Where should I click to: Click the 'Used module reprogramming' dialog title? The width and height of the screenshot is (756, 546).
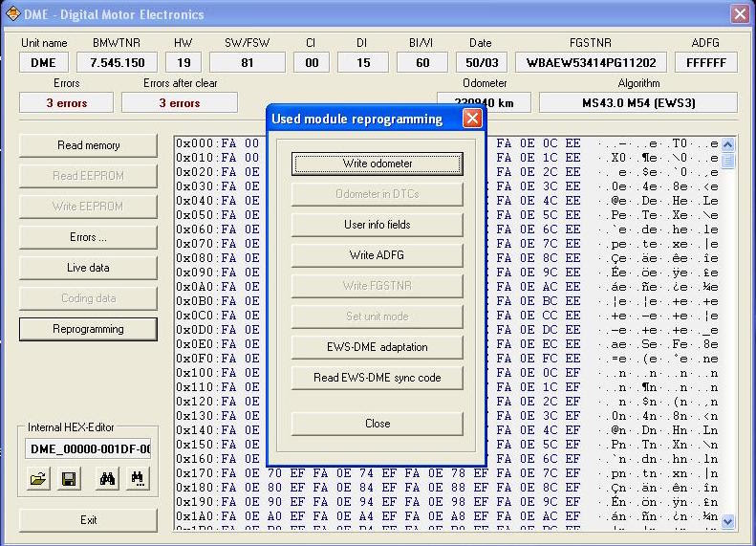coord(356,120)
